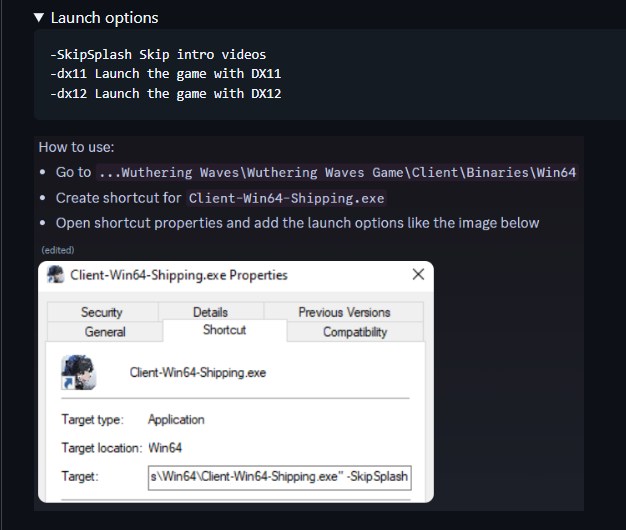Open the Previous Versions tab
The image size is (626, 530).
(x=344, y=312)
